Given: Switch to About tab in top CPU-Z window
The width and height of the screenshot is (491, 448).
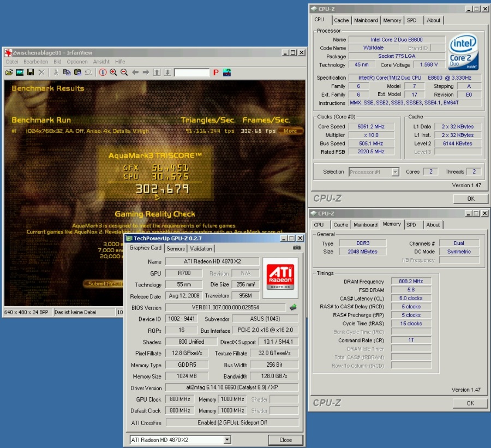Looking at the screenshot, I should [433, 20].
